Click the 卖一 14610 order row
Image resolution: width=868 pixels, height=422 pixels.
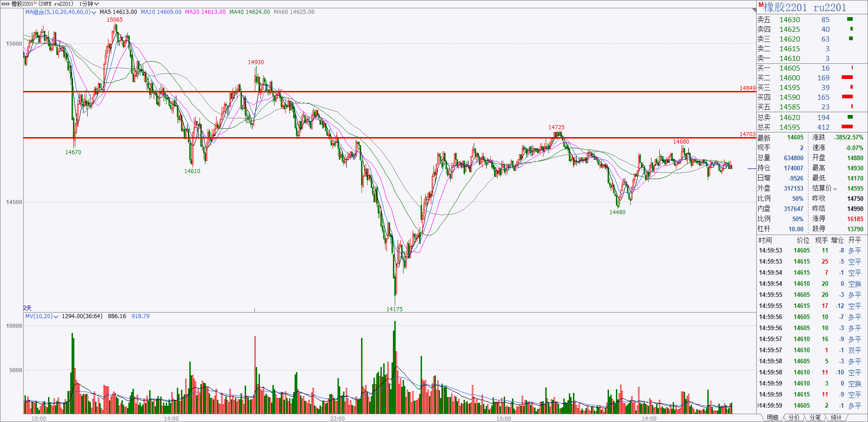[812, 59]
